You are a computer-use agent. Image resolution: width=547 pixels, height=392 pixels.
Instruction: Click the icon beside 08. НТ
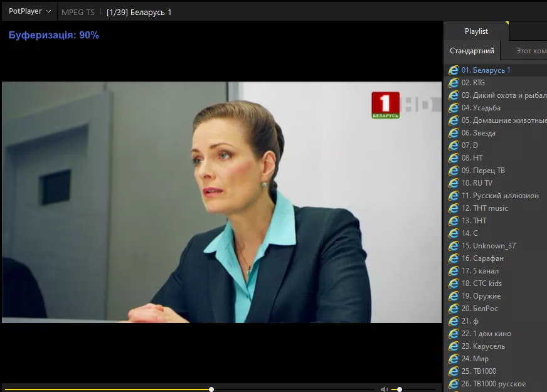click(453, 158)
